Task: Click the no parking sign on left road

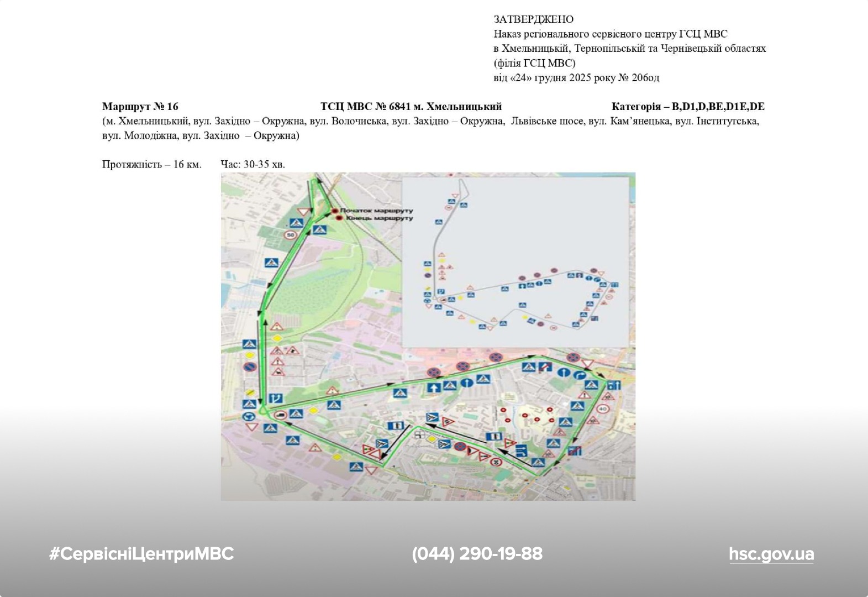Action: pos(249,367)
